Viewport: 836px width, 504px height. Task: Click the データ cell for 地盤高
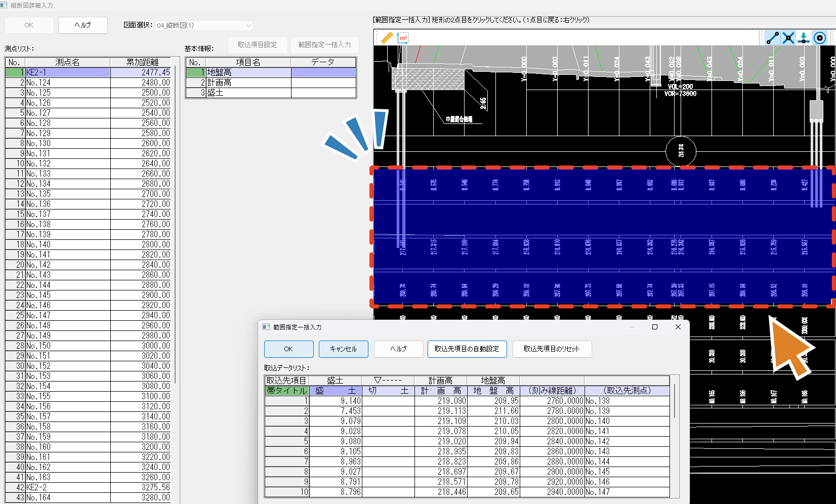[x=323, y=72]
